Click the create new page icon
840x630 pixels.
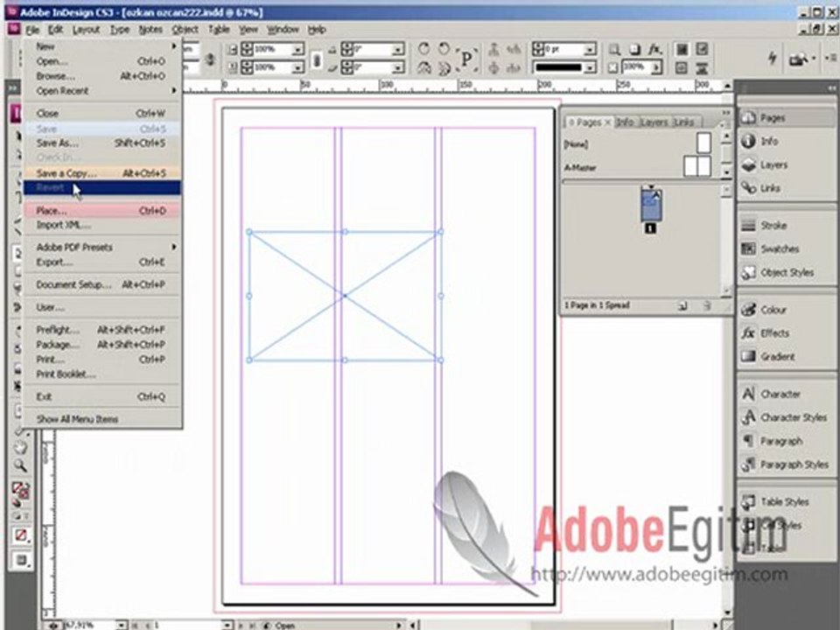point(682,306)
